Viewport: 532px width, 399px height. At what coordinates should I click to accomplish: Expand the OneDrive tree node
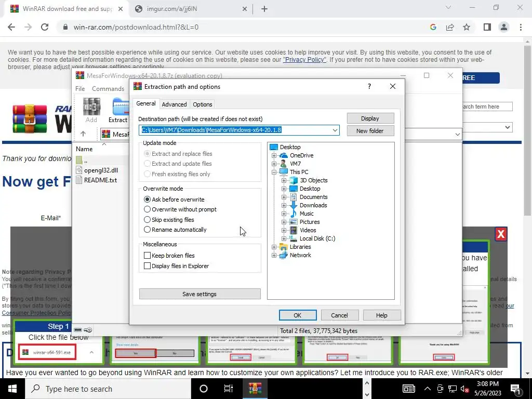274,155
